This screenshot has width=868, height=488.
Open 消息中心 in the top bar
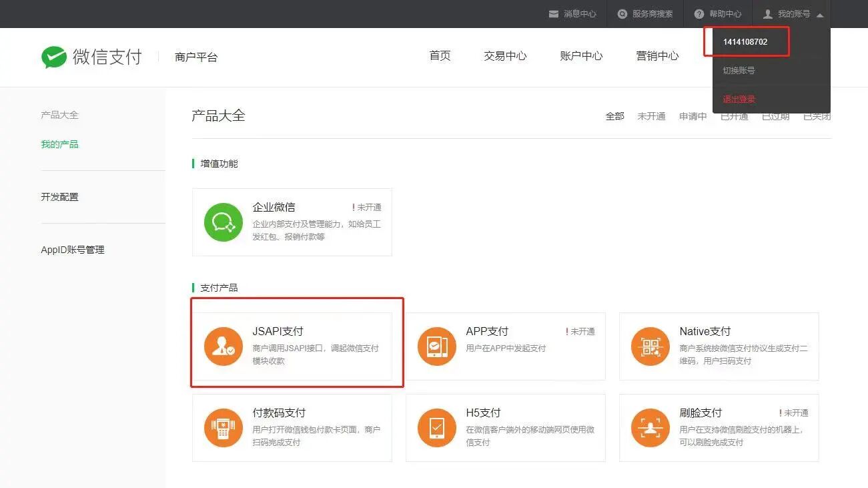[x=580, y=13]
